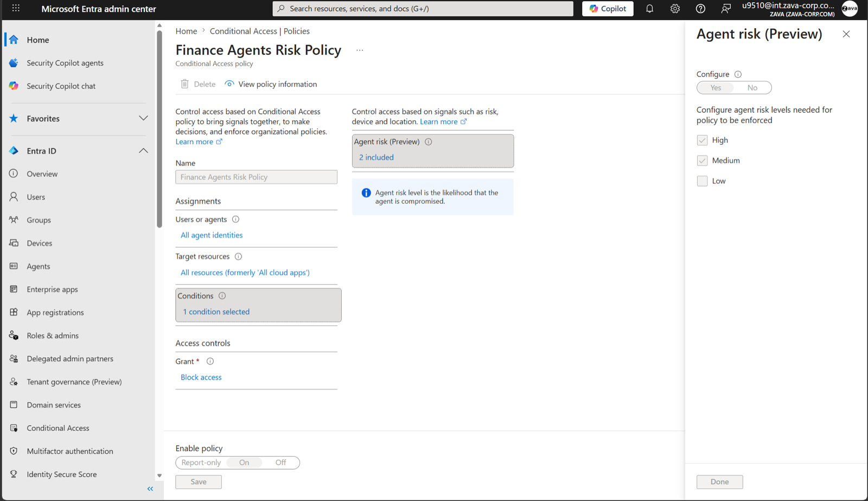Open the app launcher waffle menu
Screen dimensions: 868x501
point(16,9)
